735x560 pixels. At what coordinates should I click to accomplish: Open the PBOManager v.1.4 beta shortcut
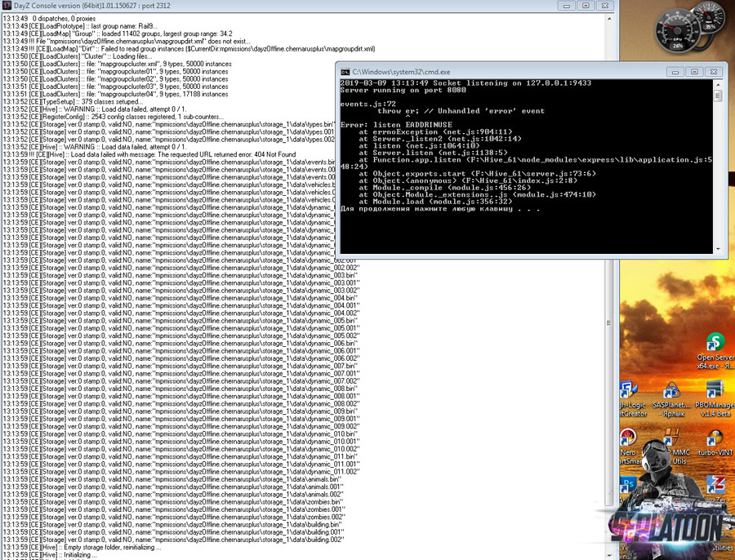click(x=715, y=399)
